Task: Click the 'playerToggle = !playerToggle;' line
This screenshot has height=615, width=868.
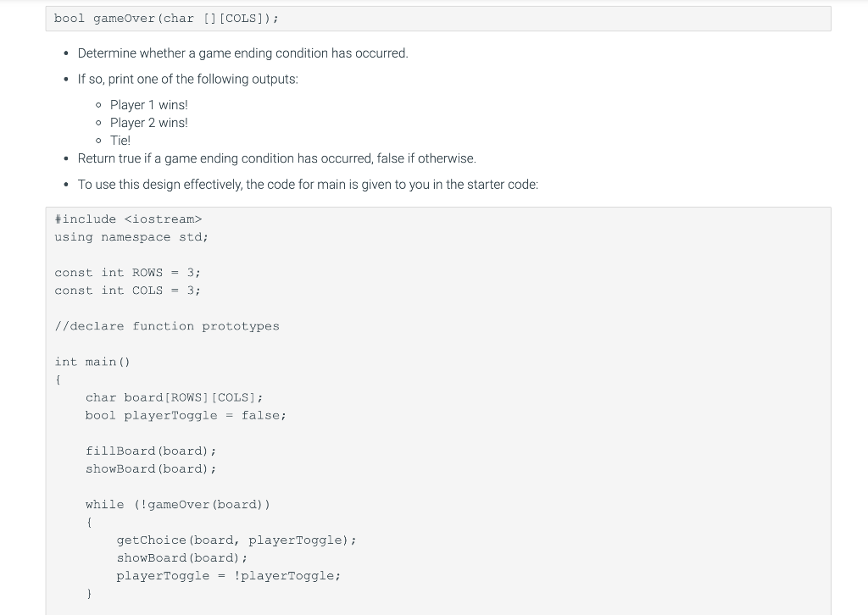Action: tap(229, 576)
